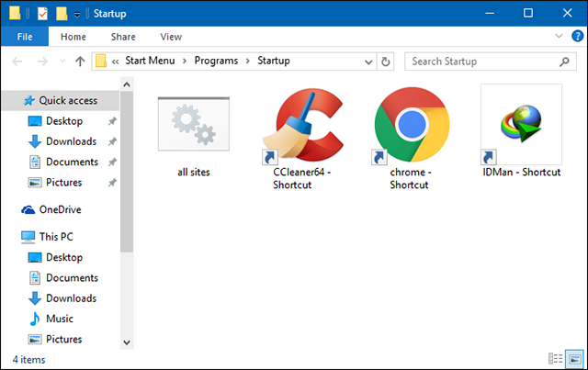Click the navigation pane scrollbar thumb
Screen dimensions: 588x370
127,172
